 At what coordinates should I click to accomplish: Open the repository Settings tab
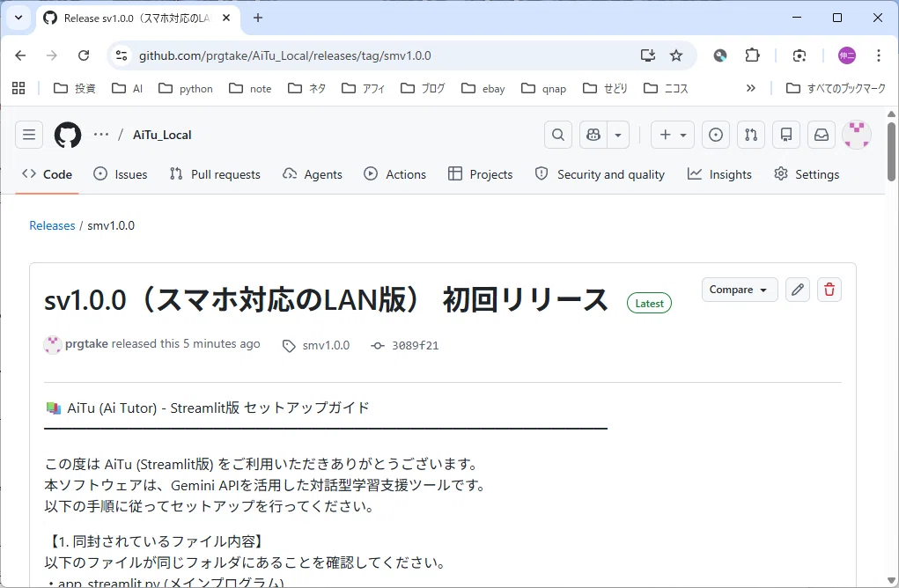807,174
